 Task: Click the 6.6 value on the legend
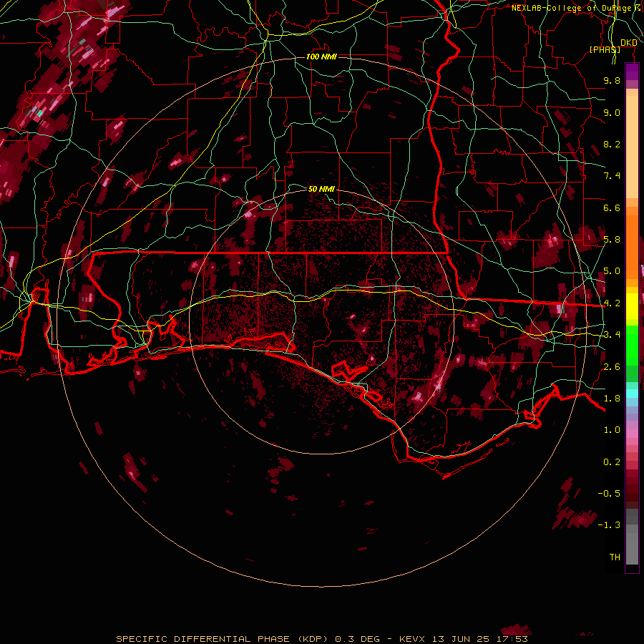tap(612, 208)
